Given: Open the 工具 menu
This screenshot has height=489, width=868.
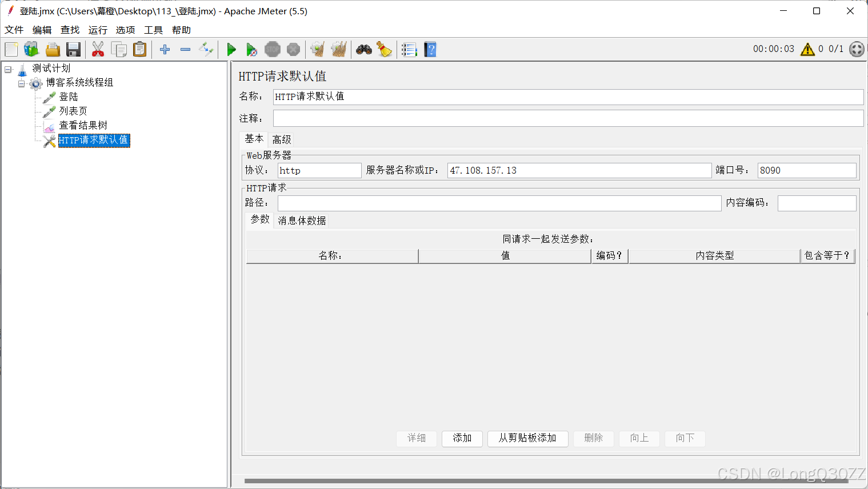Looking at the screenshot, I should [154, 30].
